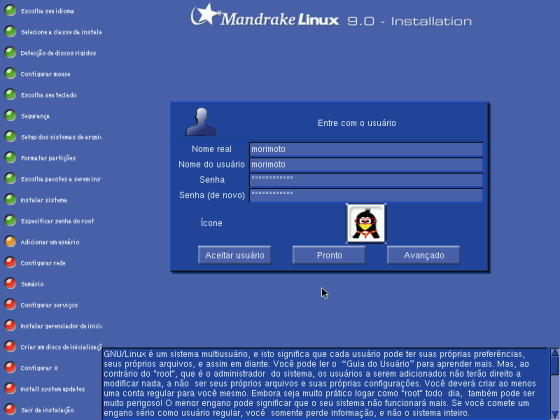Open the Avançado options

pos(424,255)
